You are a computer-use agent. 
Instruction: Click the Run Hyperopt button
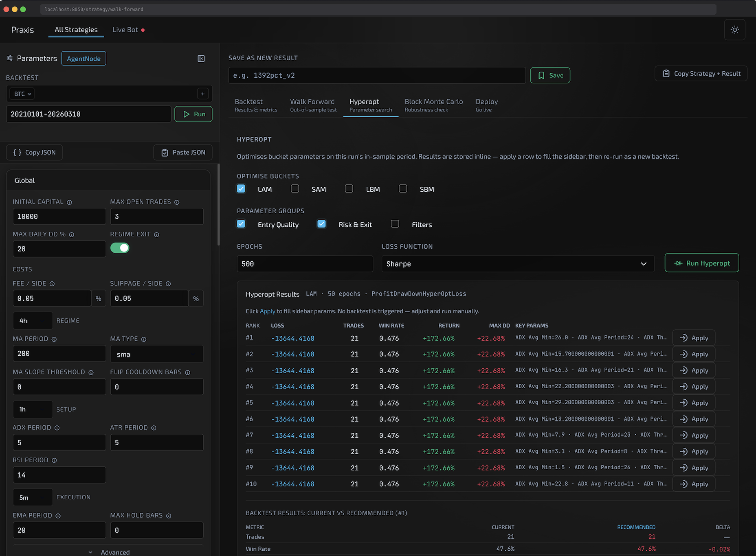point(701,263)
